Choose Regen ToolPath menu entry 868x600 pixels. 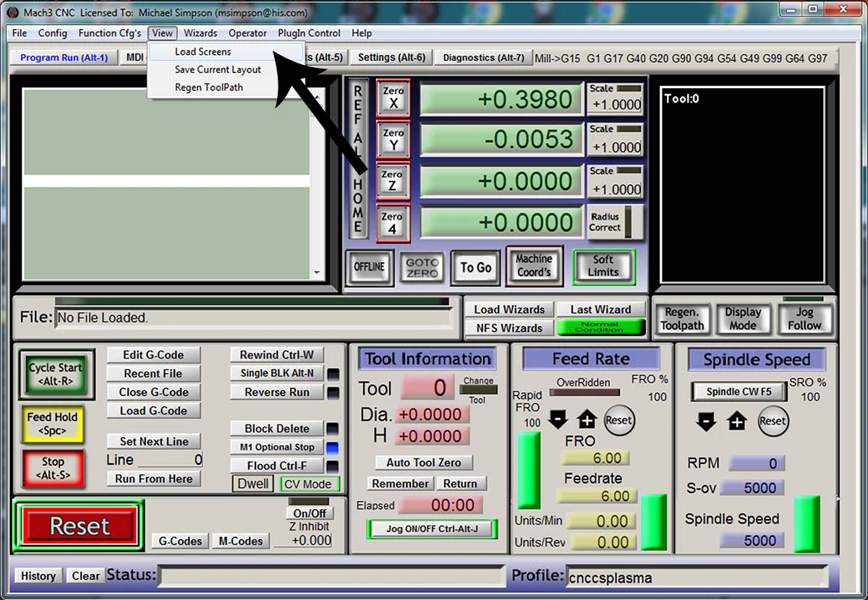[x=225, y=87]
